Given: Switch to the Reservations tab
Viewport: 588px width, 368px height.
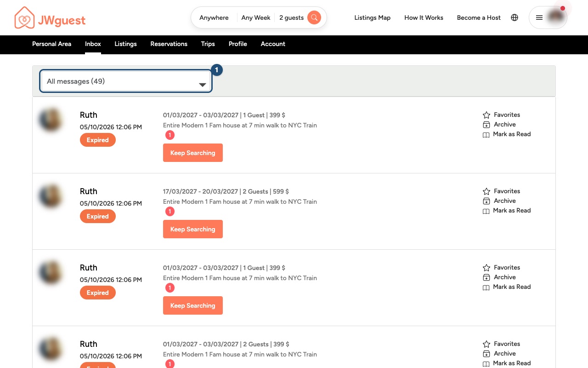Looking at the screenshot, I should 169,44.
